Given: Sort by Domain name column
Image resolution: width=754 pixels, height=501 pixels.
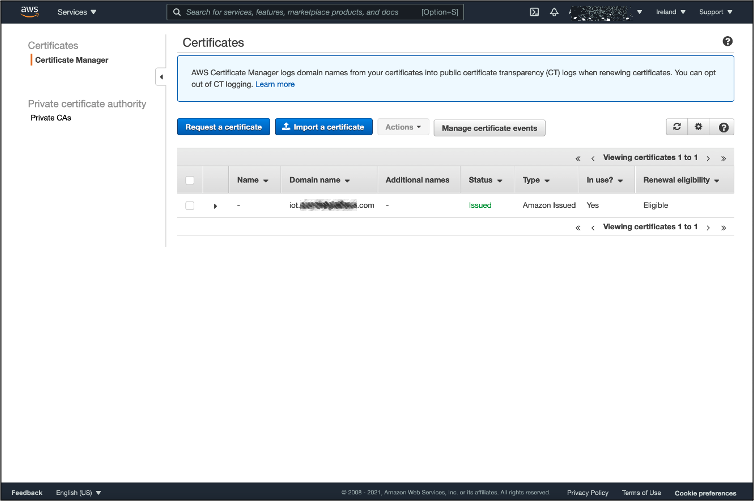Looking at the screenshot, I should pos(319,180).
